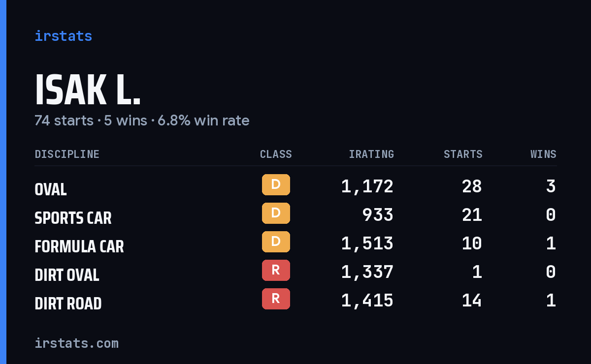Image resolution: width=591 pixels, height=364 pixels.
Task: Select the DIRT OVAL discipline row
Action: [x=295, y=272]
